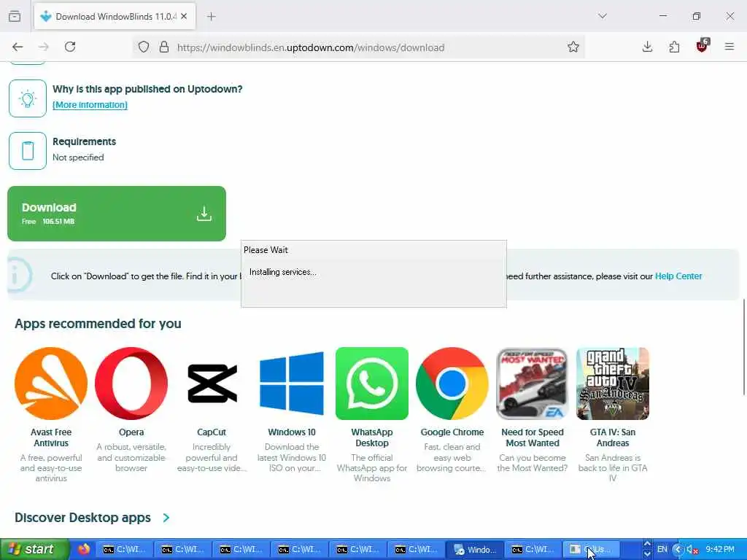Open the Windows 10 app icon

(292, 384)
